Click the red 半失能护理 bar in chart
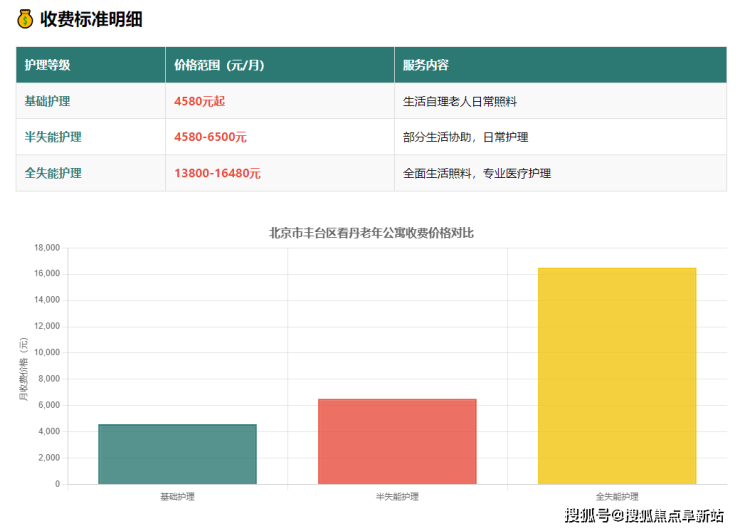This screenshot has width=740, height=531. (x=397, y=441)
